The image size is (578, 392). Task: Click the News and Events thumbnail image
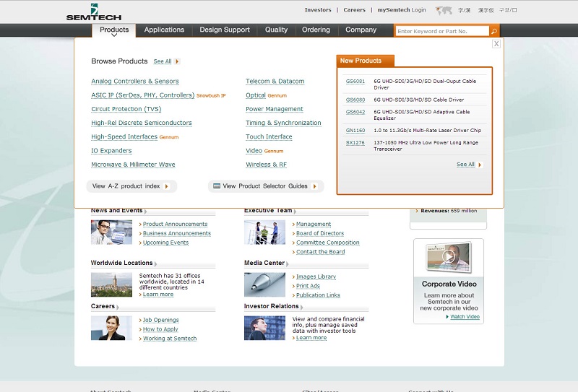[x=111, y=232]
